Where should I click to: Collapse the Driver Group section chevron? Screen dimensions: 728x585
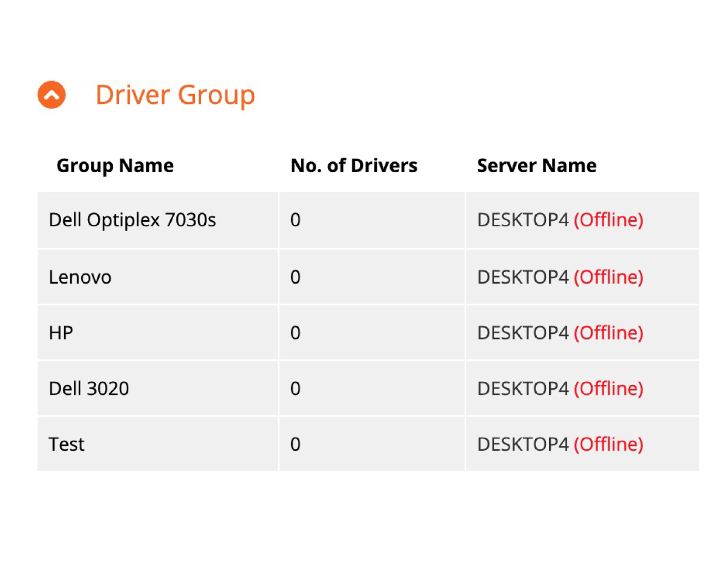pos(52,95)
